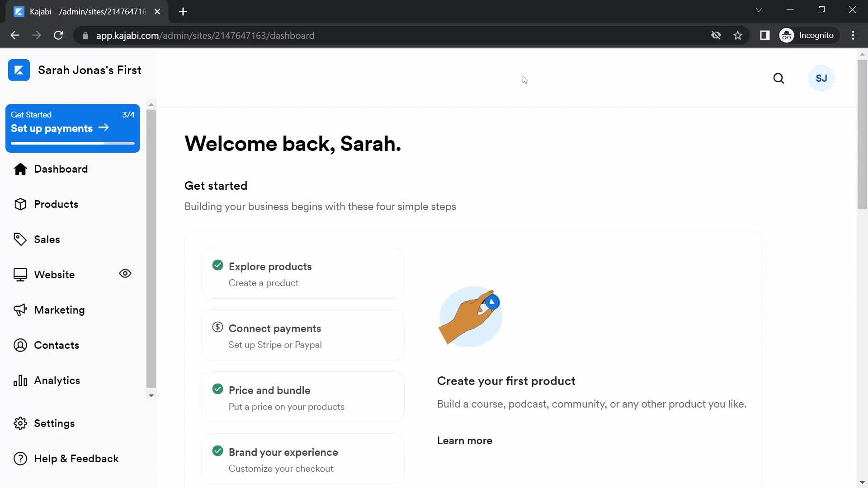This screenshot has width=868, height=488.
Task: Open the Products section icon
Action: [20, 203]
